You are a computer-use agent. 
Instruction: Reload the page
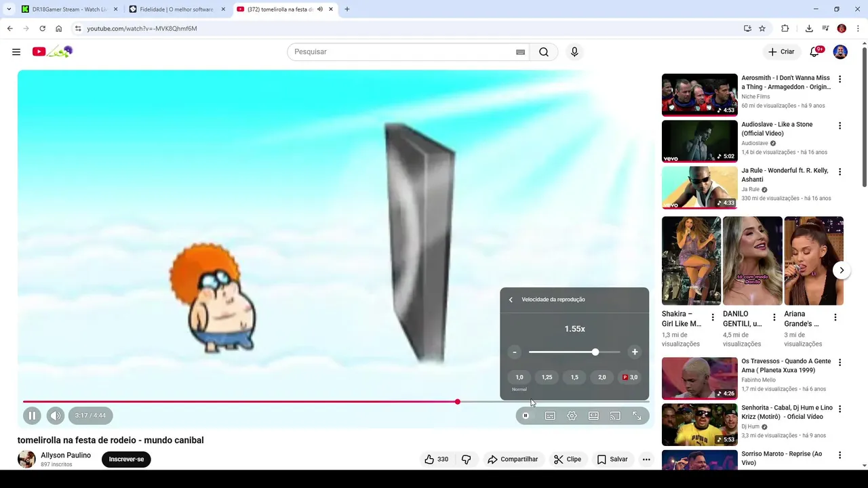[x=42, y=28]
